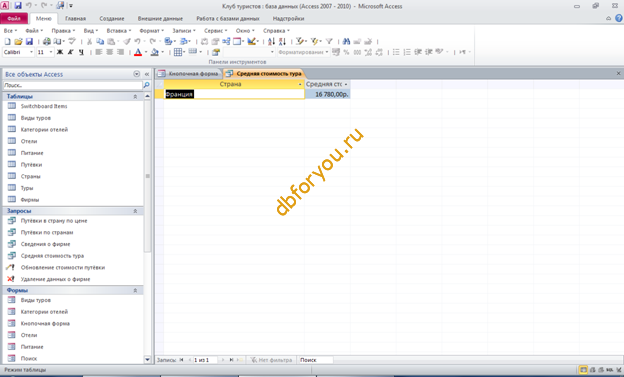Click the binoculars Find icon
The width and height of the screenshot is (624, 377).
[346, 41]
